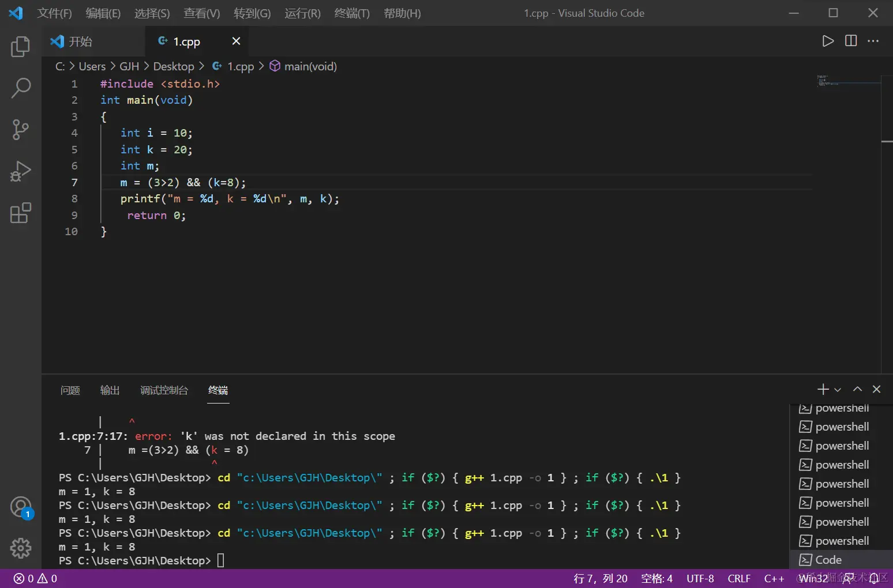Select the C++ language mode in status bar
The image size is (893, 588).
click(x=774, y=578)
